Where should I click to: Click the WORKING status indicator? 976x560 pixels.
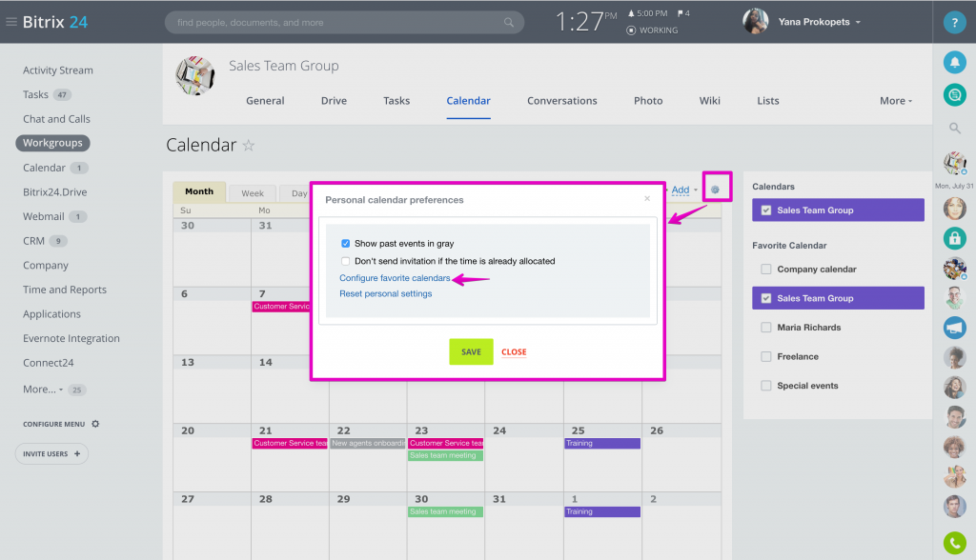(652, 30)
